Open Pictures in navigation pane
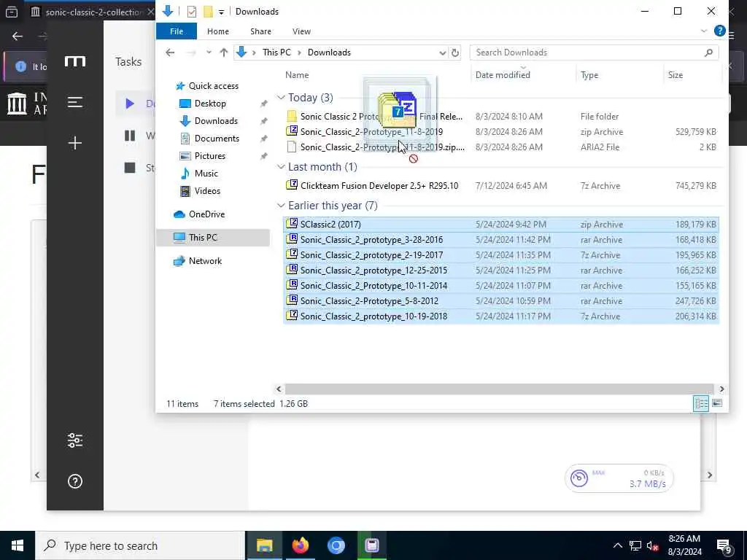The width and height of the screenshot is (747, 560). click(209, 156)
